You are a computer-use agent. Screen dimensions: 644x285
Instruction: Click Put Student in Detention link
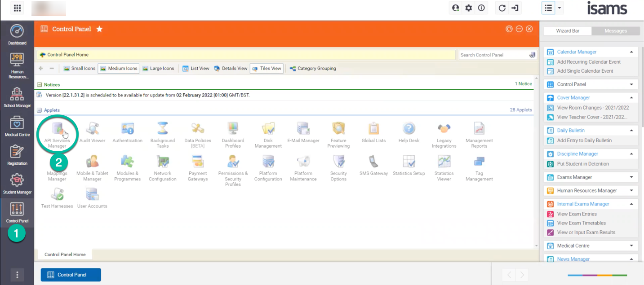tap(582, 164)
